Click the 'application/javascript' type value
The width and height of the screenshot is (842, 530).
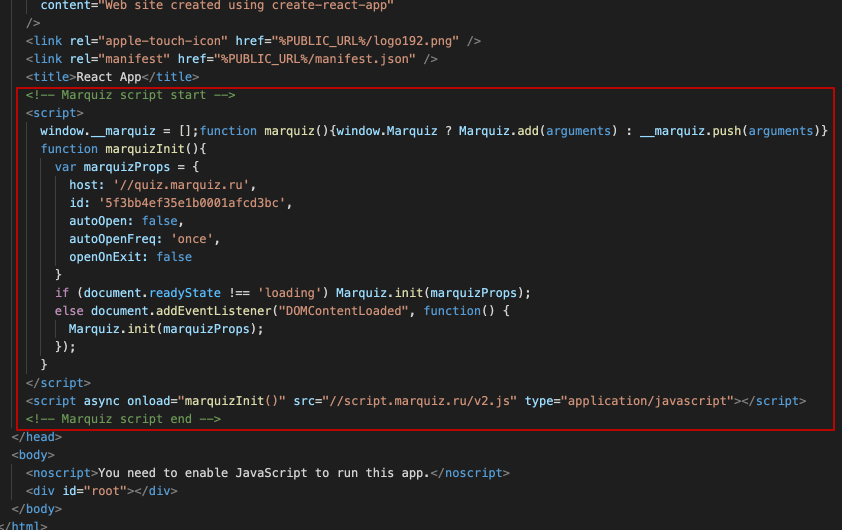647,401
